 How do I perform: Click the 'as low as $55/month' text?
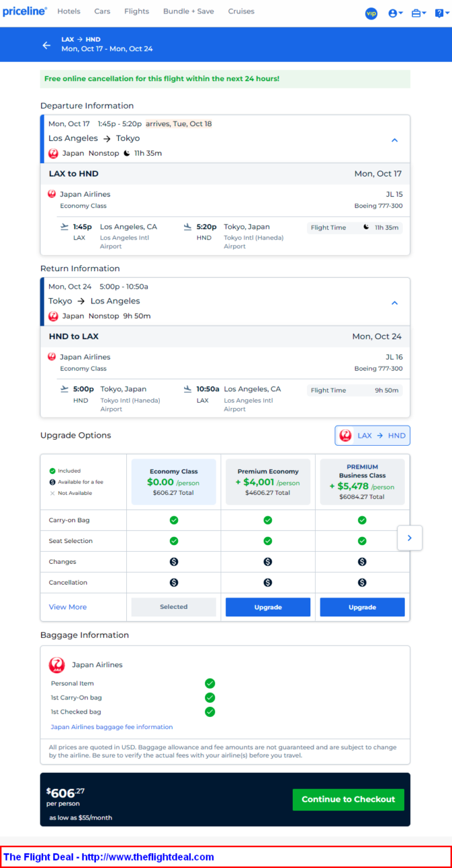coord(80,818)
